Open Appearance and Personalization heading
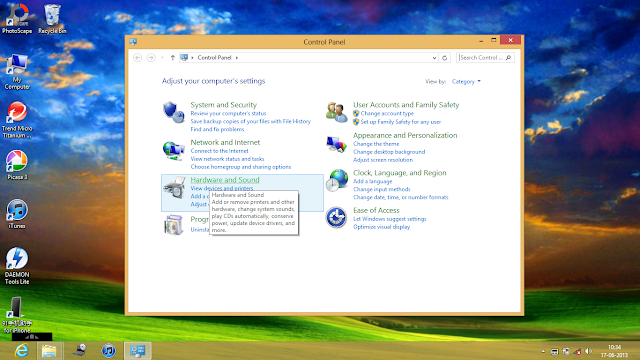Screen dimensions: 640x360 pyautogui.click(x=405, y=136)
